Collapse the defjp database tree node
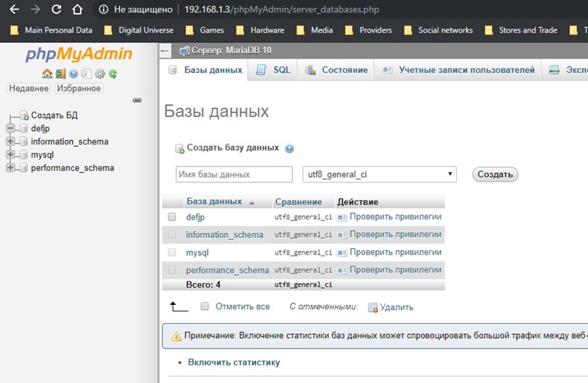588x383 pixels. (x=10, y=128)
